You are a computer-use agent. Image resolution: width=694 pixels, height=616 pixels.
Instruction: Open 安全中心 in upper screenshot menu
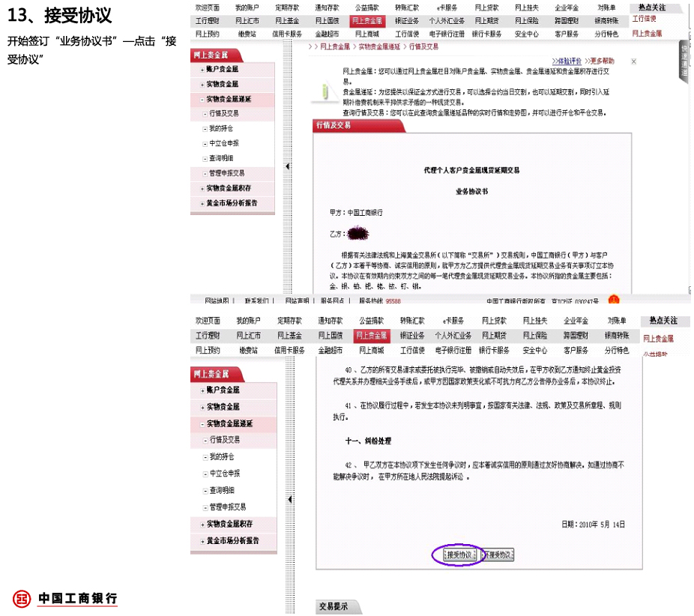pyautogui.click(x=527, y=34)
